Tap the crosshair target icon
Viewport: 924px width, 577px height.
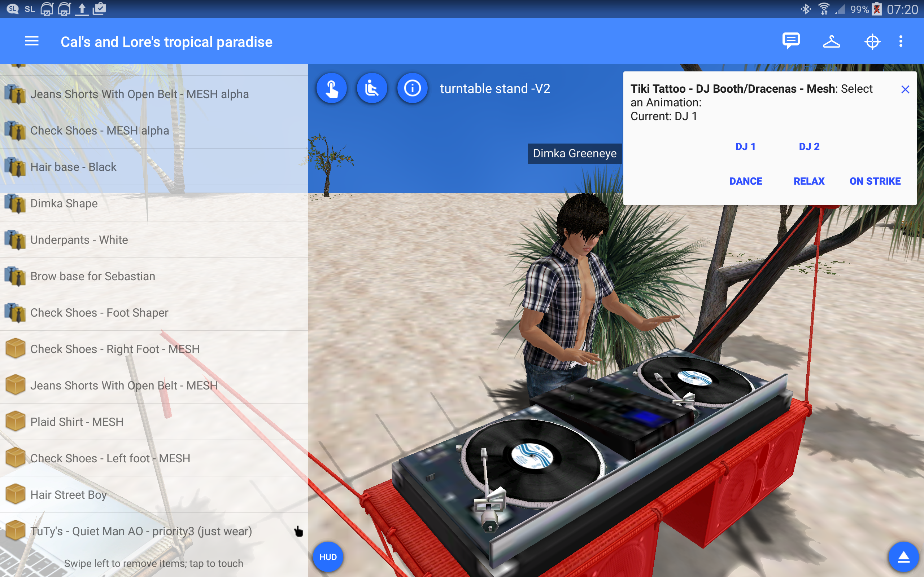872,41
